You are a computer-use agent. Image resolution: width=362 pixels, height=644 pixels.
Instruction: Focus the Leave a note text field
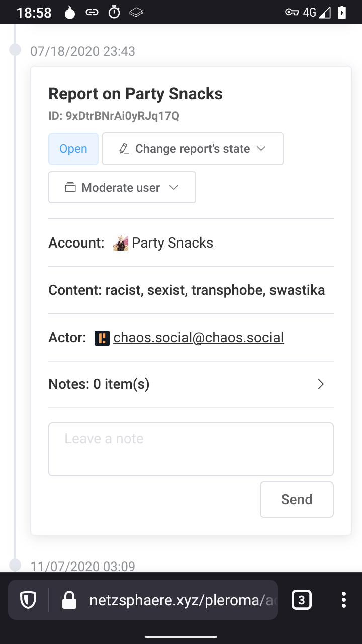tap(191, 449)
